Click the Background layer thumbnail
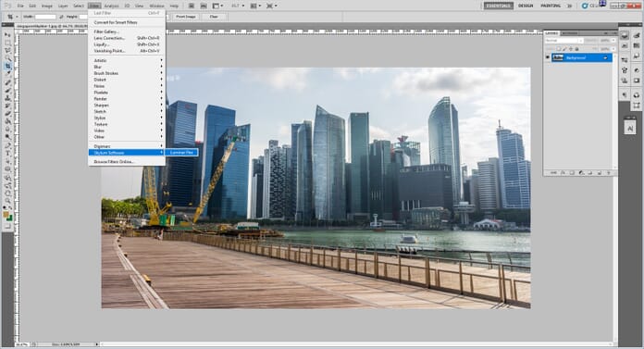This screenshot has width=644, height=349. (558, 57)
